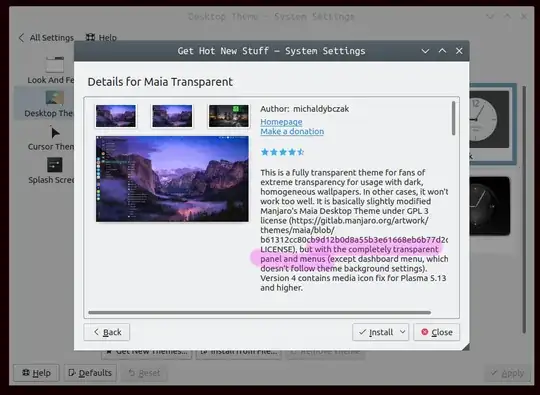
Task: Click the System Settings theme list scrollbar
Action: (524, 209)
